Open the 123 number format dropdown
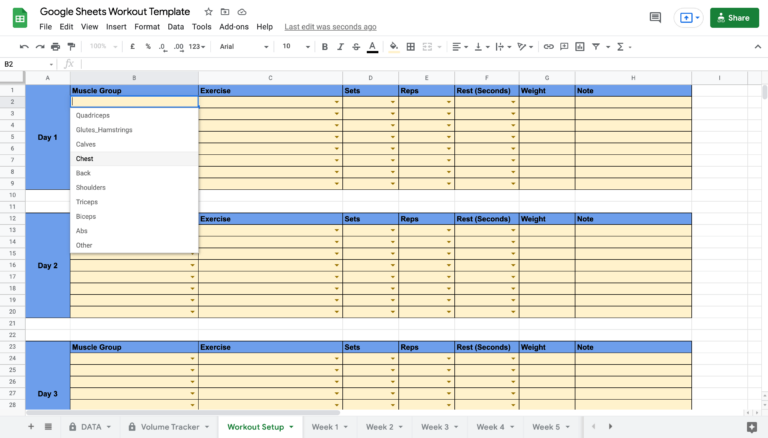The image size is (768, 438). click(x=197, y=47)
